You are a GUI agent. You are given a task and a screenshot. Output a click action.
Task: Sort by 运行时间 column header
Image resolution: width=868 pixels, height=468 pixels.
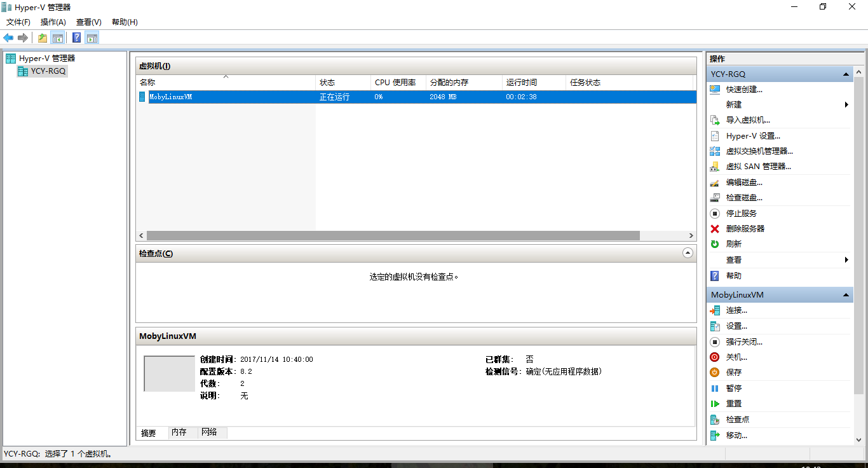click(x=534, y=83)
